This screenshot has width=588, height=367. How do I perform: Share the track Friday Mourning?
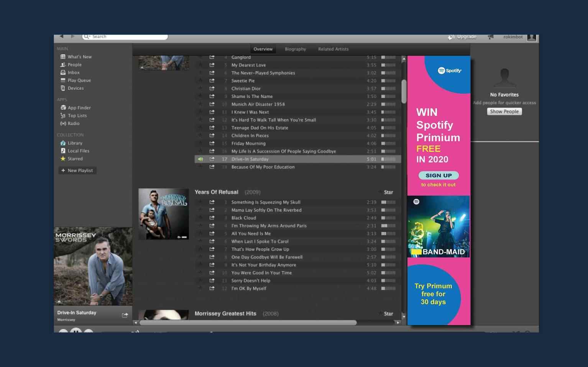[x=212, y=143]
